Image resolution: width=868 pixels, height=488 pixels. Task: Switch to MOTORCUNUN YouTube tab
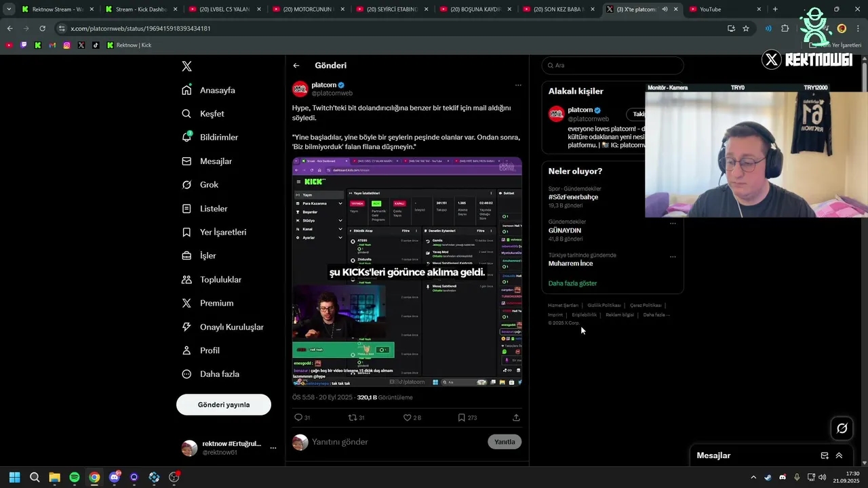pos(308,9)
